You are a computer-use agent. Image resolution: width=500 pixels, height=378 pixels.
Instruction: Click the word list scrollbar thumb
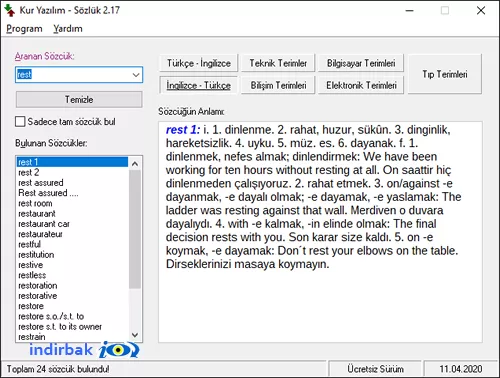[x=135, y=229]
